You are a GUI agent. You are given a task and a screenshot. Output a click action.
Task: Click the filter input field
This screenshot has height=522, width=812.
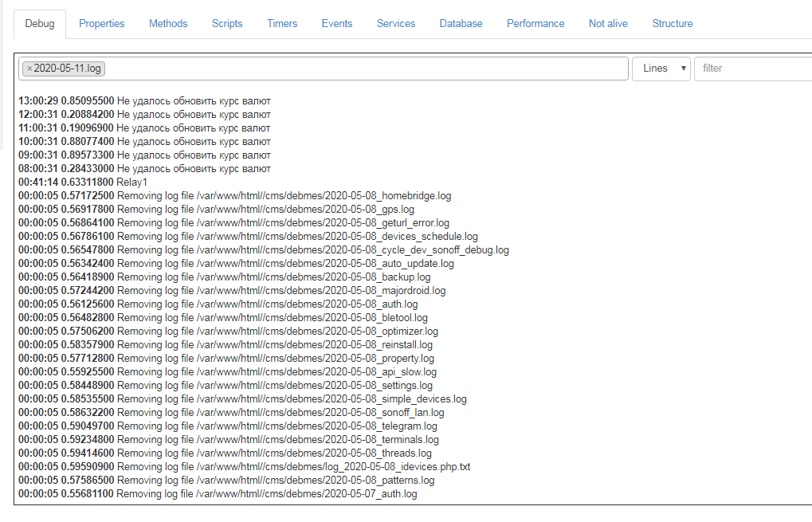754,69
